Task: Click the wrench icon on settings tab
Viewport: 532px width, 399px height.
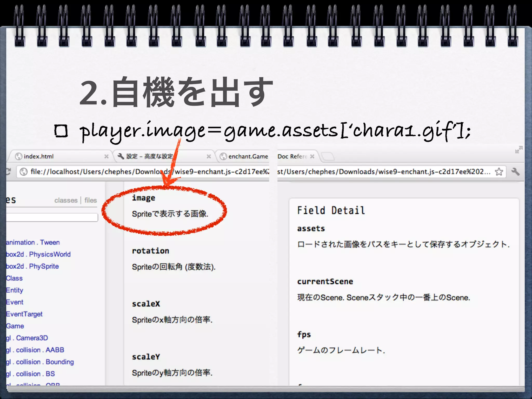Action: click(121, 156)
